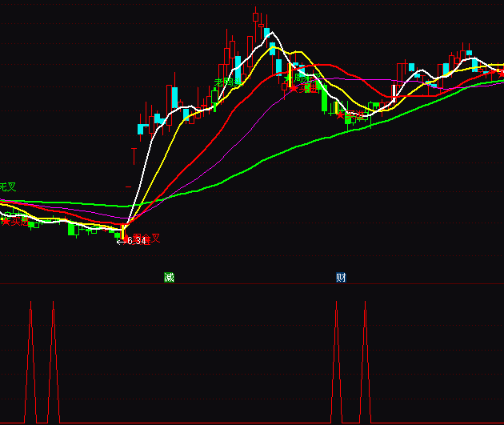Click the red label at the bottom-left of the chart
The width and height of the screenshot is (504, 425).
tap(14, 221)
